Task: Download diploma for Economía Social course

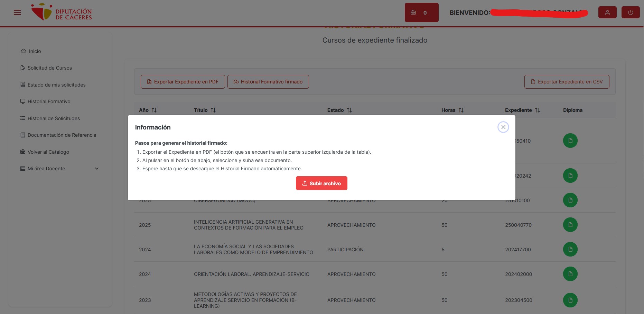Action: point(570,250)
